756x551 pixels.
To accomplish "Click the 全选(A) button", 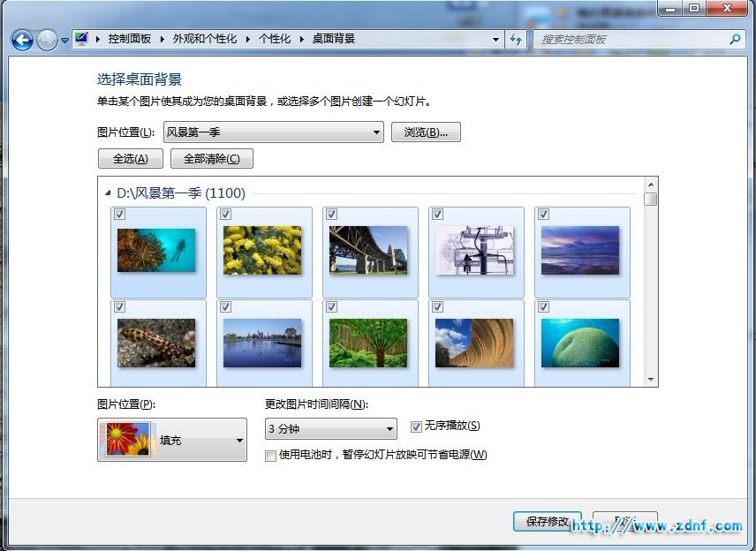I will pyautogui.click(x=130, y=159).
